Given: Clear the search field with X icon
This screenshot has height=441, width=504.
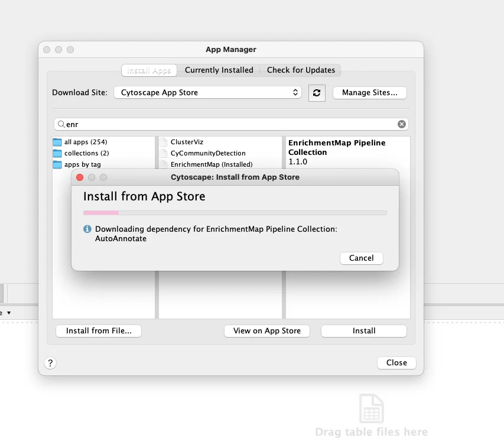Looking at the screenshot, I should tap(401, 124).
